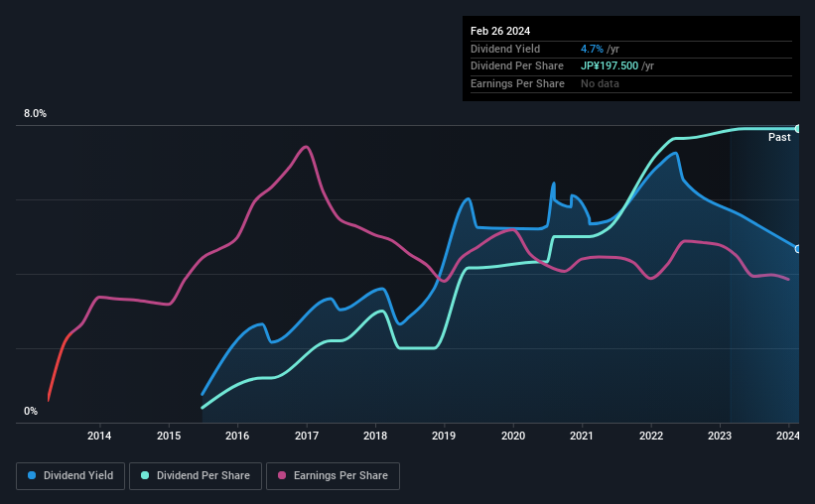Click the Dividend Yield tooltip row label

tap(505, 49)
